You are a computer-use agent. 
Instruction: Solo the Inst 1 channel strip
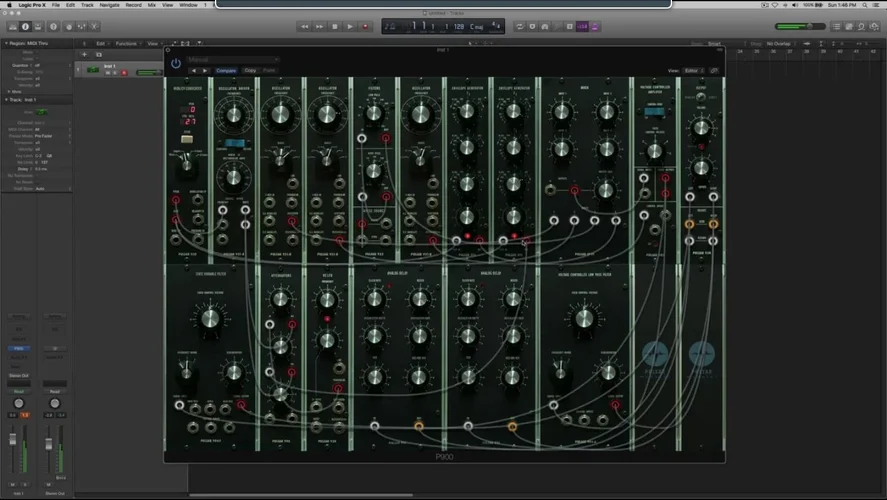click(25, 485)
